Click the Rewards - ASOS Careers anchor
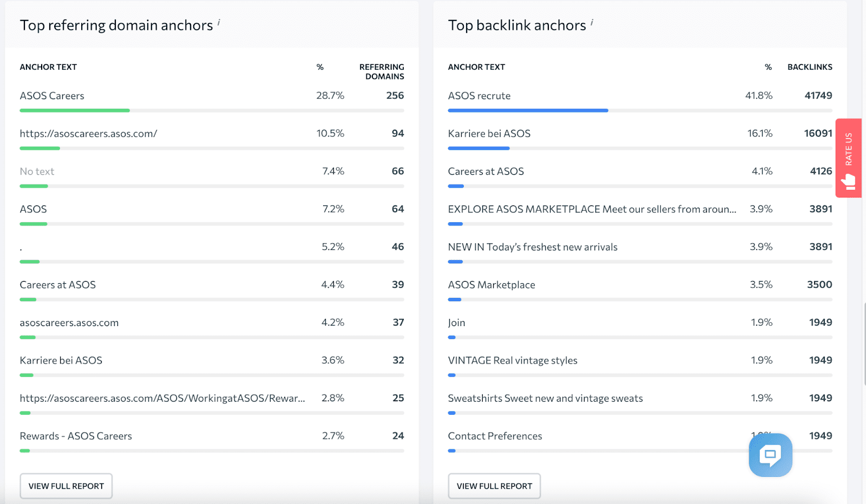 [x=76, y=436]
